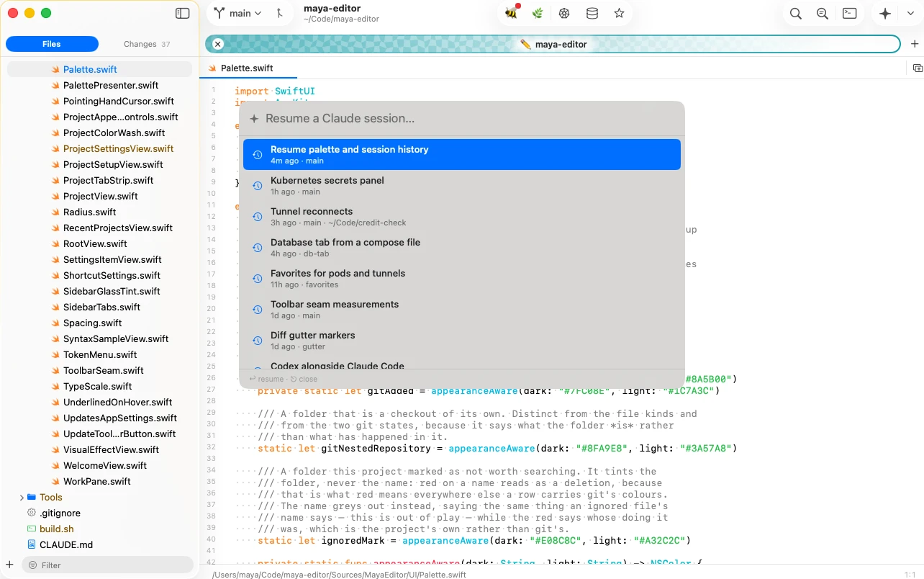Image resolution: width=924 pixels, height=579 pixels.
Task: Select the Diff gutter markers session
Action: pyautogui.click(x=462, y=341)
